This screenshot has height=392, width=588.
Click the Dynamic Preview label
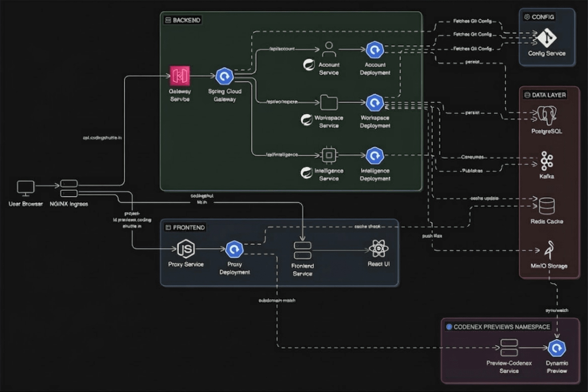click(557, 367)
